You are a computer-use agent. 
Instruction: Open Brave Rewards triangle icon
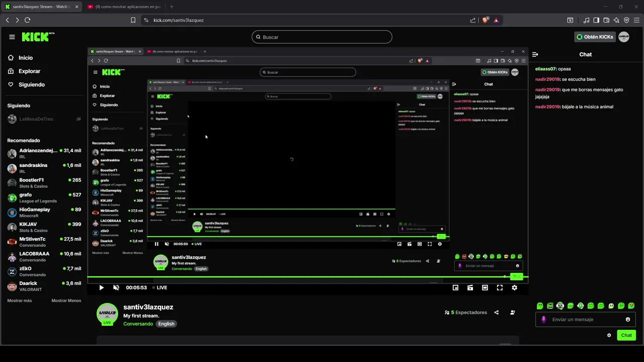click(496, 20)
